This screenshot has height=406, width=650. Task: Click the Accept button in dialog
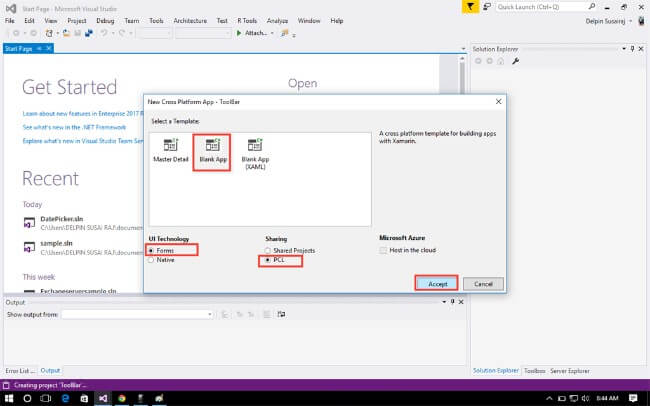437,284
